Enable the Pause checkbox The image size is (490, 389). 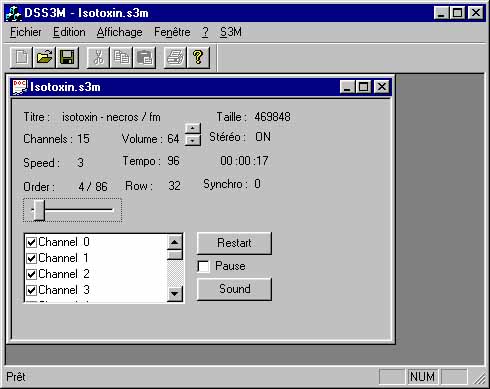click(x=203, y=266)
